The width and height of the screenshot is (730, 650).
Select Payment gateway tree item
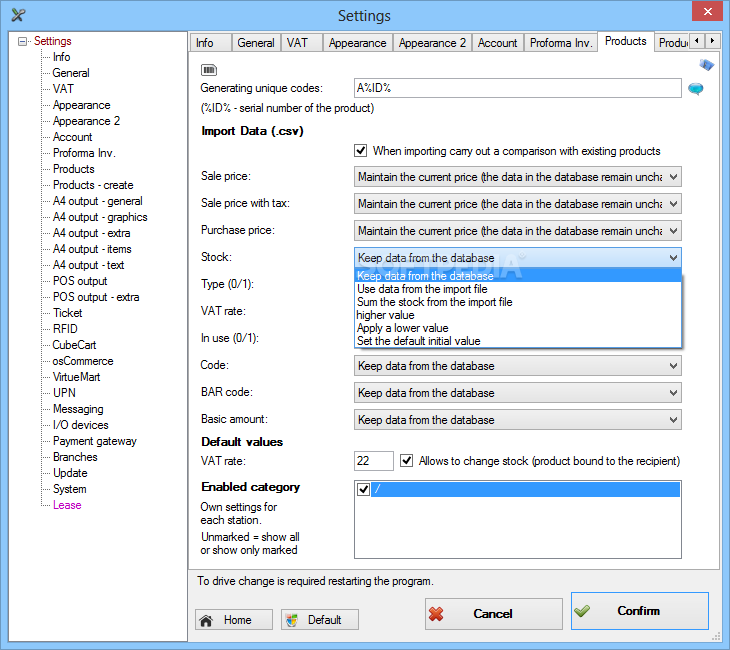95,441
